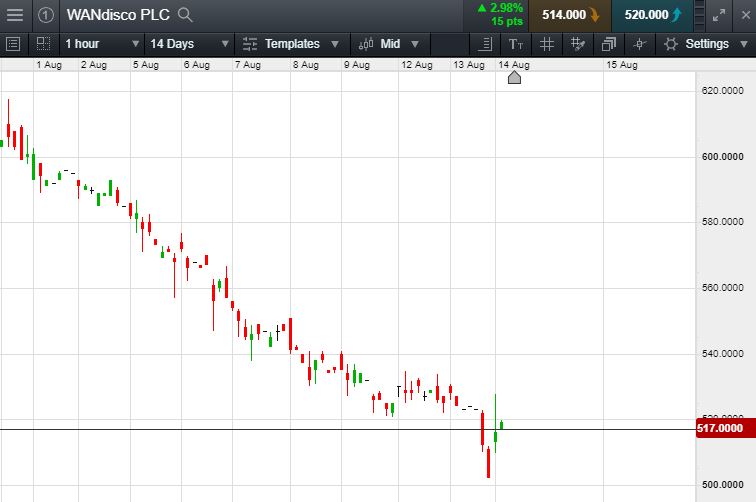Image resolution: width=756 pixels, height=502 pixels.
Task: Click the 1 Aug date label
Action: pos(49,65)
